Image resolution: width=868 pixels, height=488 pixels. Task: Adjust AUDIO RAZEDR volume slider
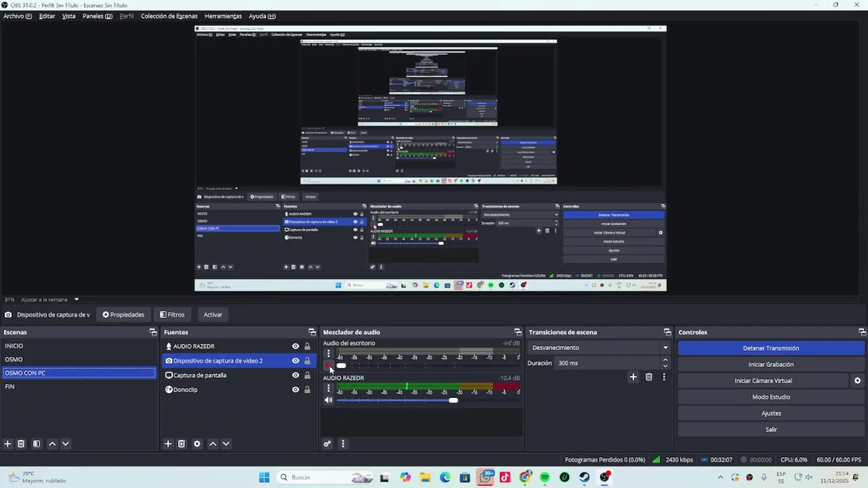(453, 400)
